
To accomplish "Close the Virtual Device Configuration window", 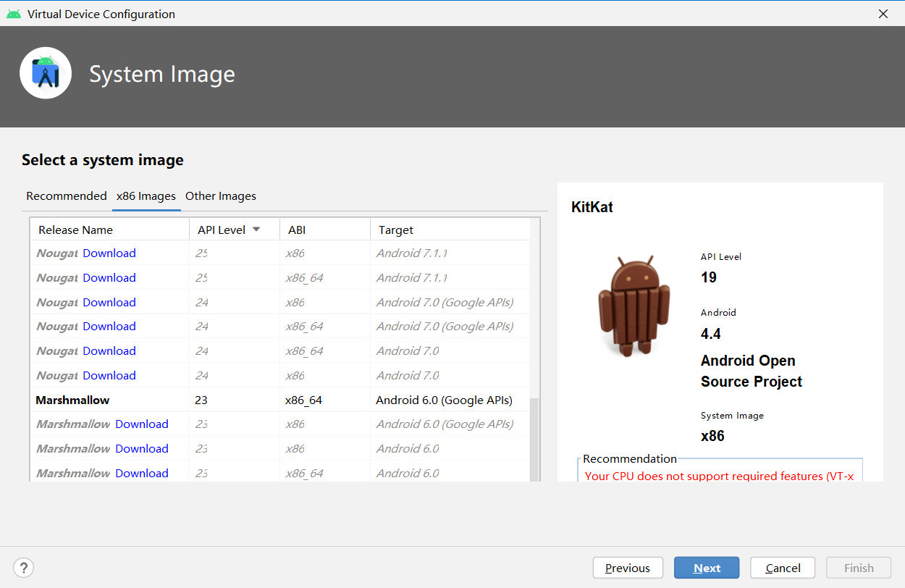I will pos(883,14).
